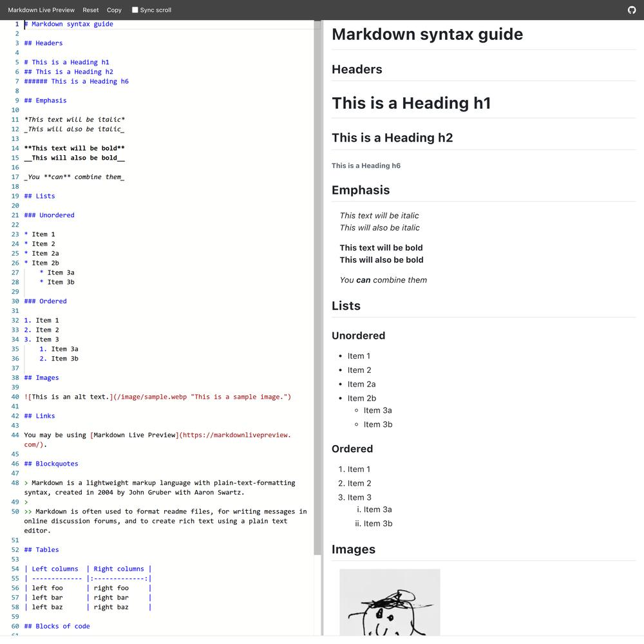Click sub-bullet 'Item 3a' in preview unordered list
The image size is (644, 644).
coord(377,410)
